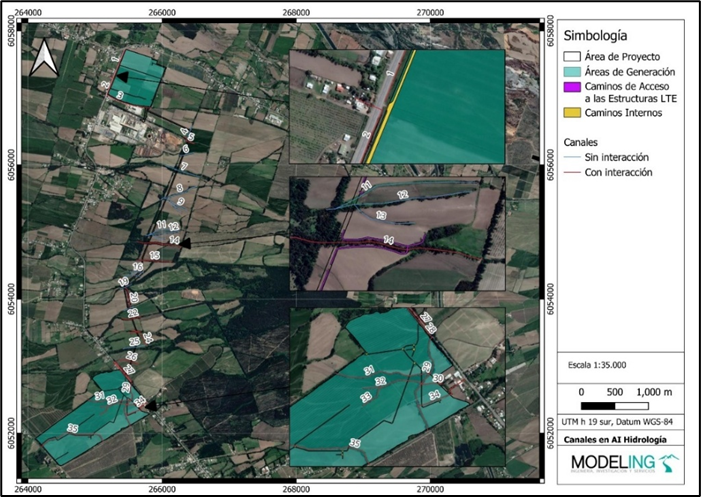The height and width of the screenshot is (497, 701).
Task: Click the purple Caminos de Acceso swatch
Action: (x=573, y=88)
